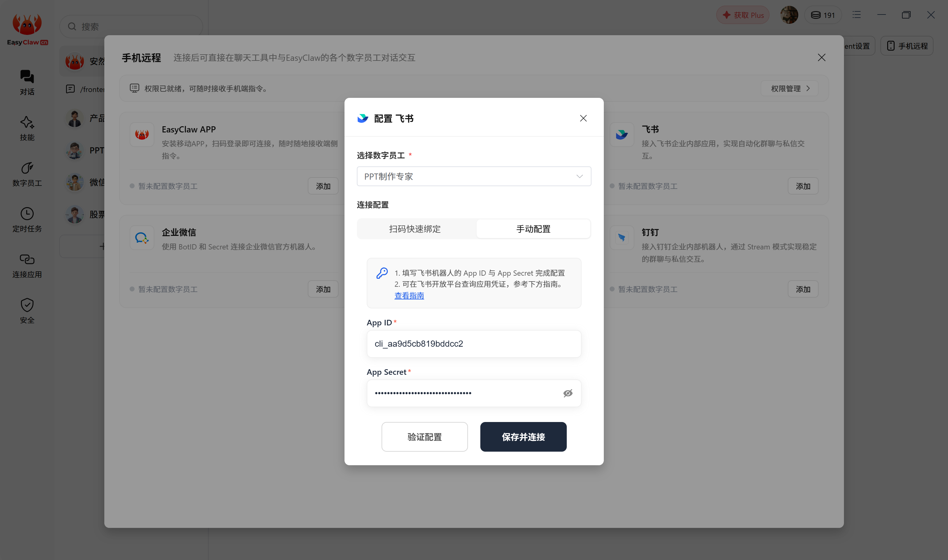Open 定时任务 scheduled tasks
The height and width of the screenshot is (560, 948).
27,219
